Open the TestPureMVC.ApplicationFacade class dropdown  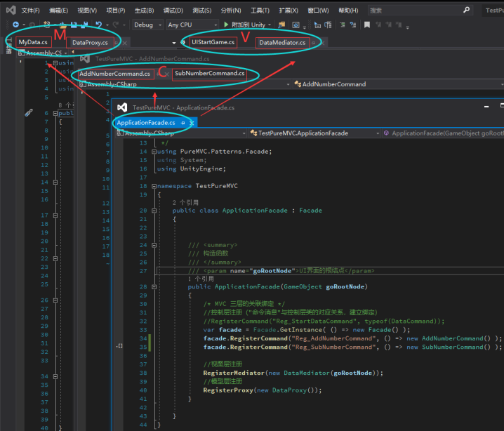(x=314, y=133)
